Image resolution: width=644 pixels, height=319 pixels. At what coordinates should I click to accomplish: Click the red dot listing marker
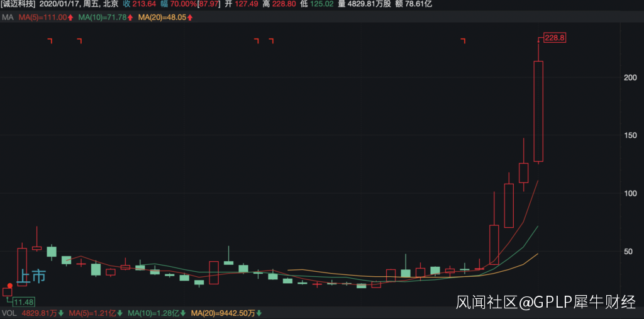tap(10, 286)
